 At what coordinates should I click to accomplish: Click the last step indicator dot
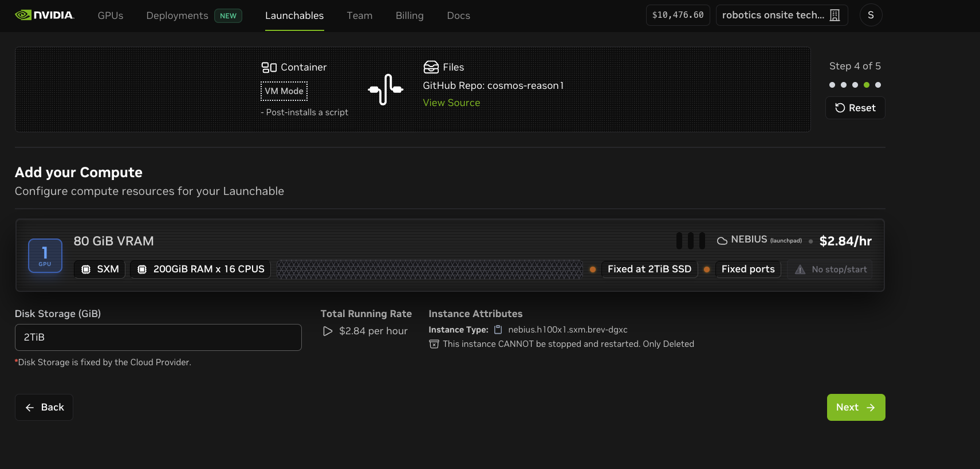point(878,85)
